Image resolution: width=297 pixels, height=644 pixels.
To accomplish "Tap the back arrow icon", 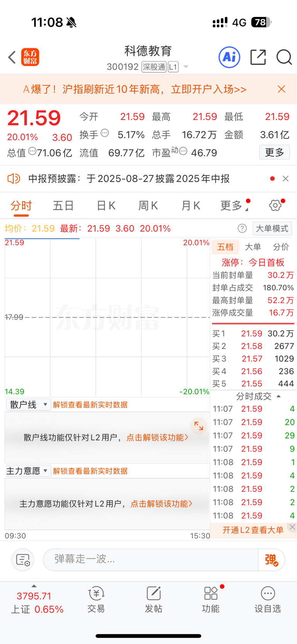I will click(x=12, y=57).
